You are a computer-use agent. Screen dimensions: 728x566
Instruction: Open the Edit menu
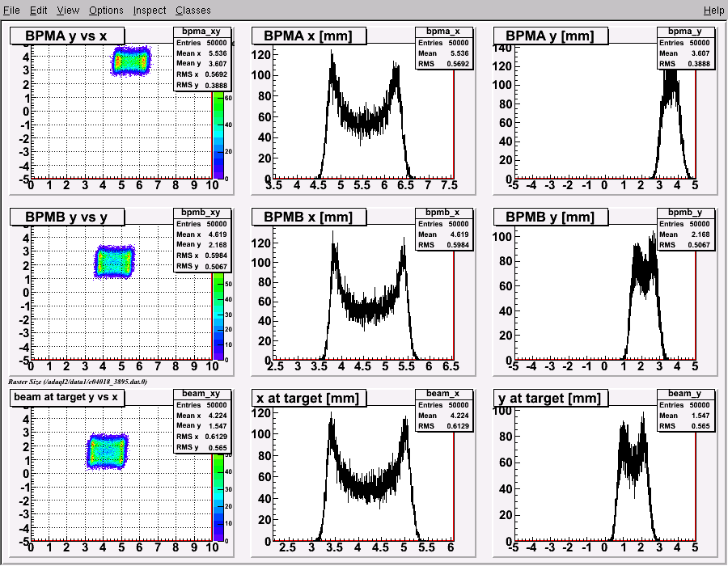pos(39,11)
